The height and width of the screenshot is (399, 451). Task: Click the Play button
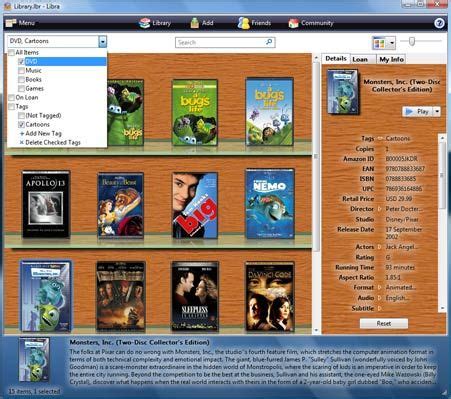(x=417, y=112)
